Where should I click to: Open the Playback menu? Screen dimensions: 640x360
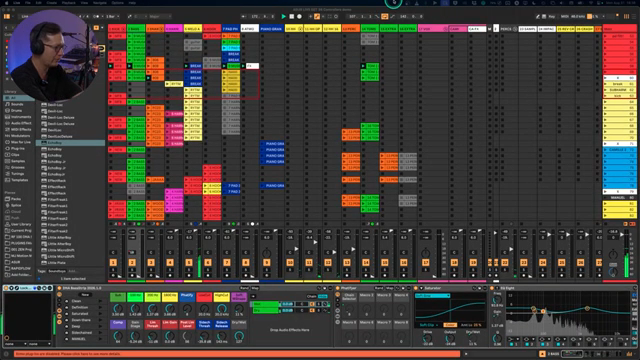(69, 3)
